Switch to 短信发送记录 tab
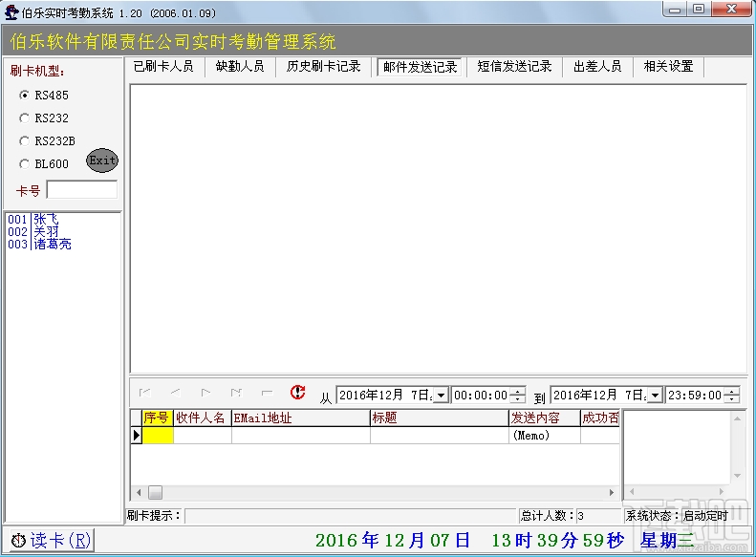This screenshot has width=756, height=557. 514,67
